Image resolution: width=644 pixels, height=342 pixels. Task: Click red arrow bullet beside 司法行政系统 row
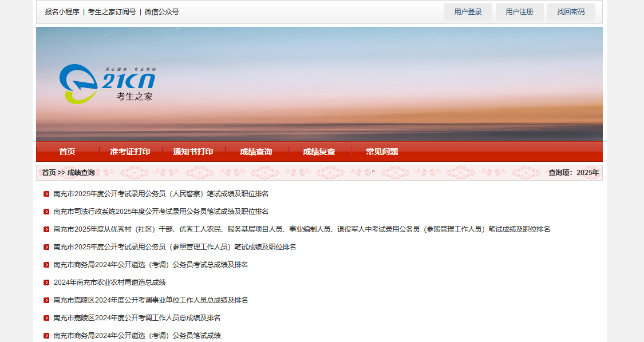pyautogui.click(x=46, y=212)
